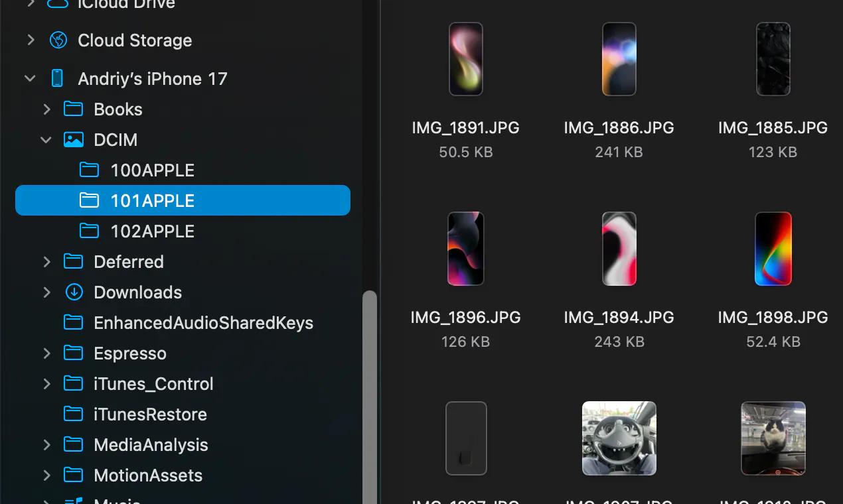Image resolution: width=843 pixels, height=504 pixels.
Task: Select Andriy's iPhone 17 device
Action: coord(153,79)
